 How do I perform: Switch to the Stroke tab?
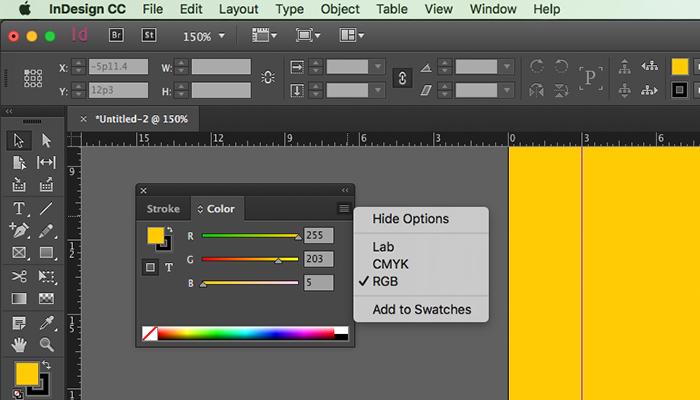pos(163,209)
